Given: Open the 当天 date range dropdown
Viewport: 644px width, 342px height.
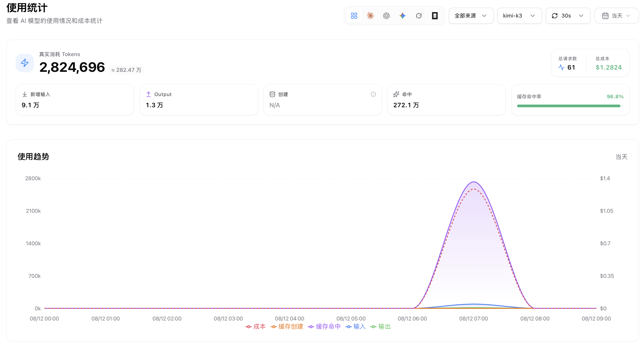Looking at the screenshot, I should (x=616, y=16).
